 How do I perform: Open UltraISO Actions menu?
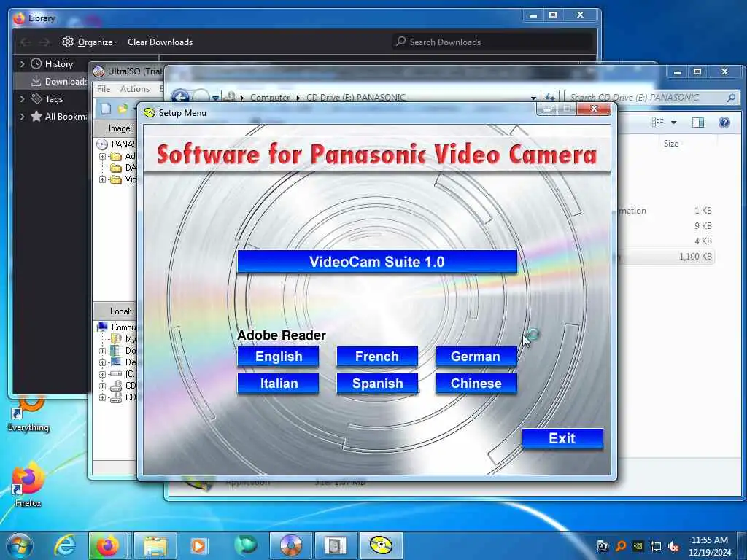pos(135,88)
